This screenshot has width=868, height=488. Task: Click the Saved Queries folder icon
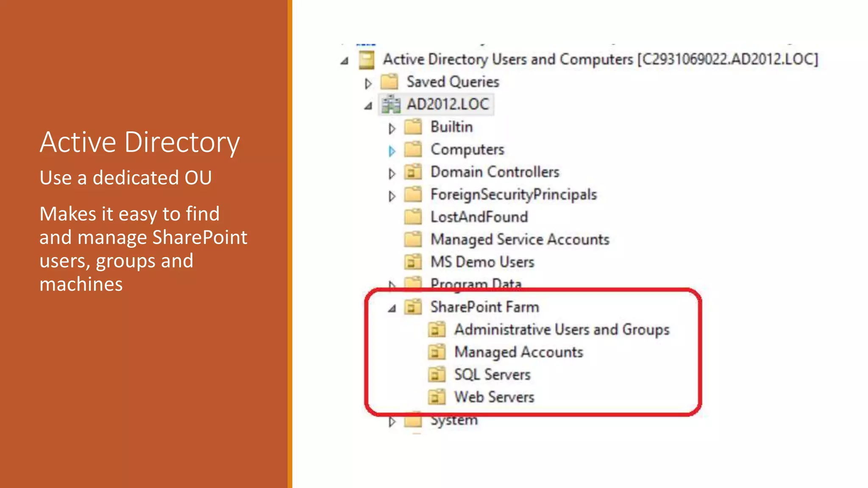[x=389, y=82]
